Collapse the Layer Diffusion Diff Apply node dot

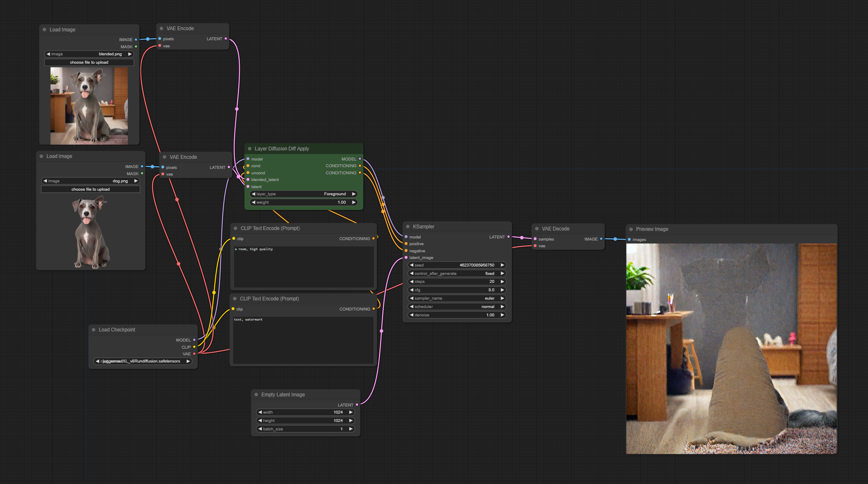pyautogui.click(x=250, y=149)
